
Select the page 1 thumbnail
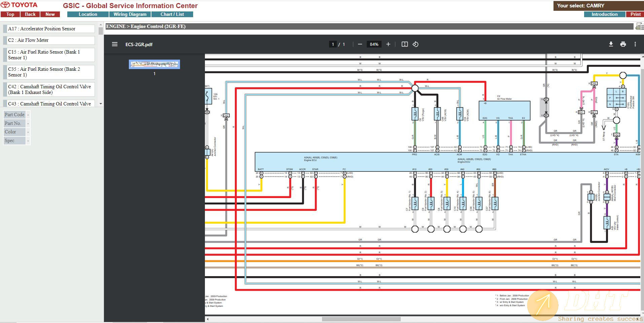(154, 64)
